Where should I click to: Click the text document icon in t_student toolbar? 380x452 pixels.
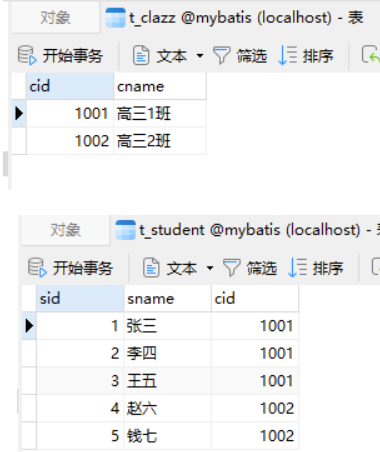[x=151, y=268]
